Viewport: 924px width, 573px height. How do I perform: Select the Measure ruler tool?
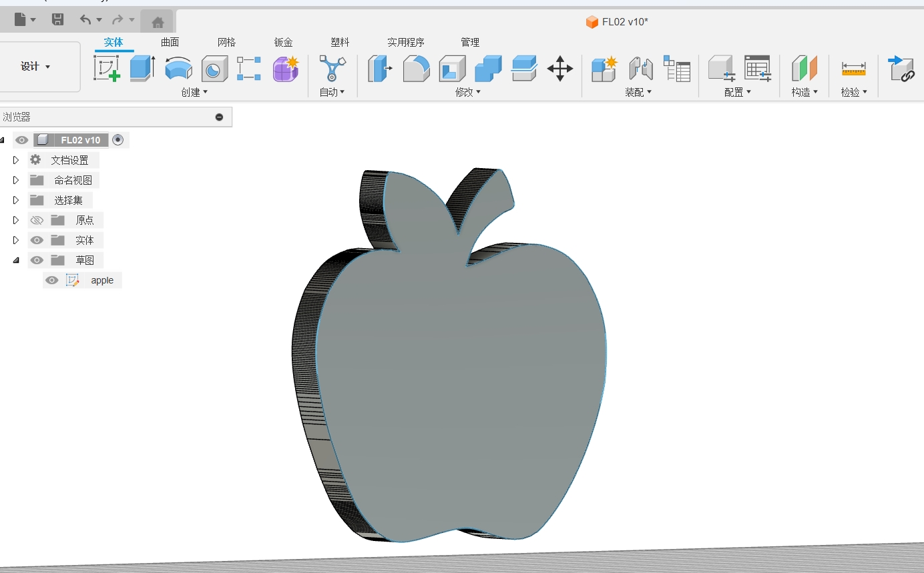(x=854, y=69)
